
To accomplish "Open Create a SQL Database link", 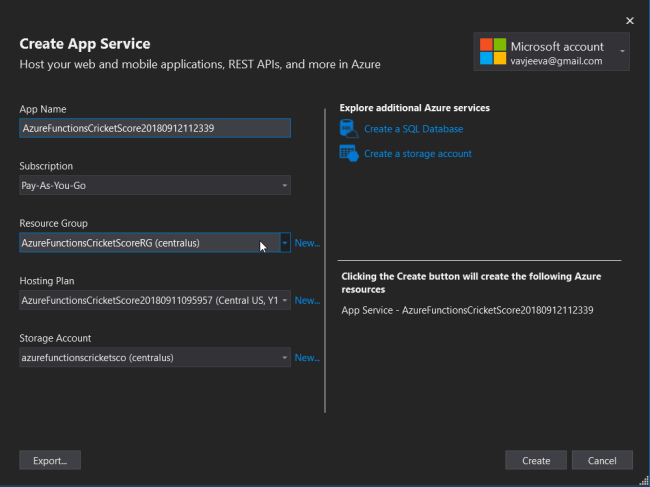I will [x=413, y=129].
